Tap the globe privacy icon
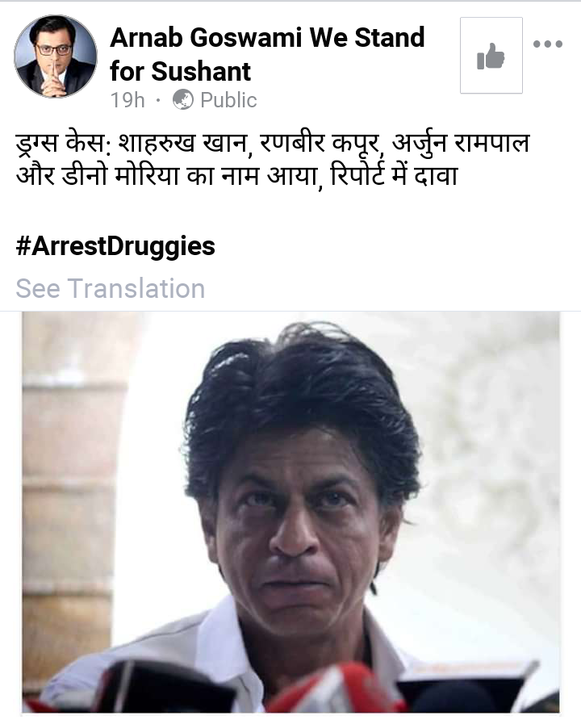 (183, 100)
